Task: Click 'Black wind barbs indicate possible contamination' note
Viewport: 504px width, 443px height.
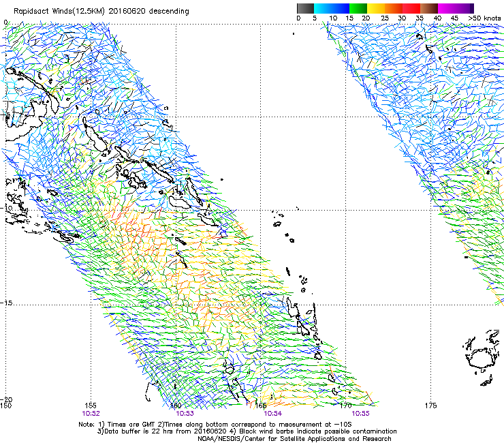Action: click(317, 431)
